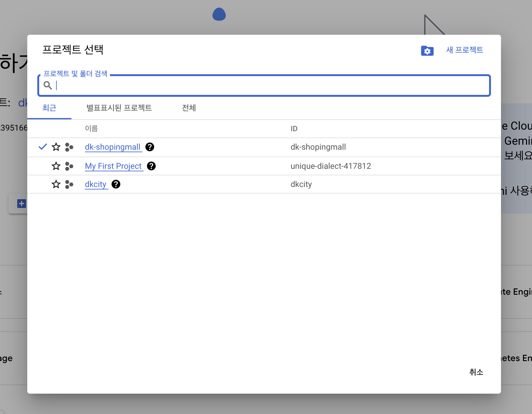Star the My First Project row
This screenshot has height=414, width=532.
pos(56,166)
